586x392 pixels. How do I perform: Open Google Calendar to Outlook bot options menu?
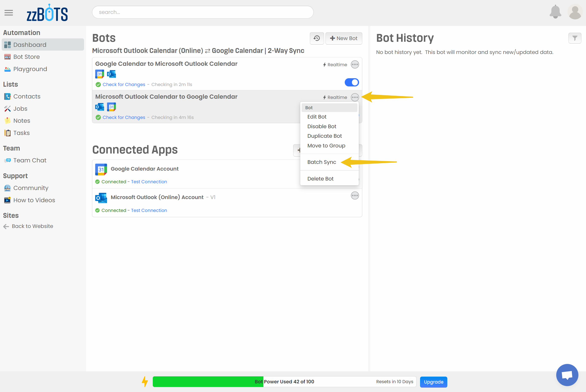[355, 64]
